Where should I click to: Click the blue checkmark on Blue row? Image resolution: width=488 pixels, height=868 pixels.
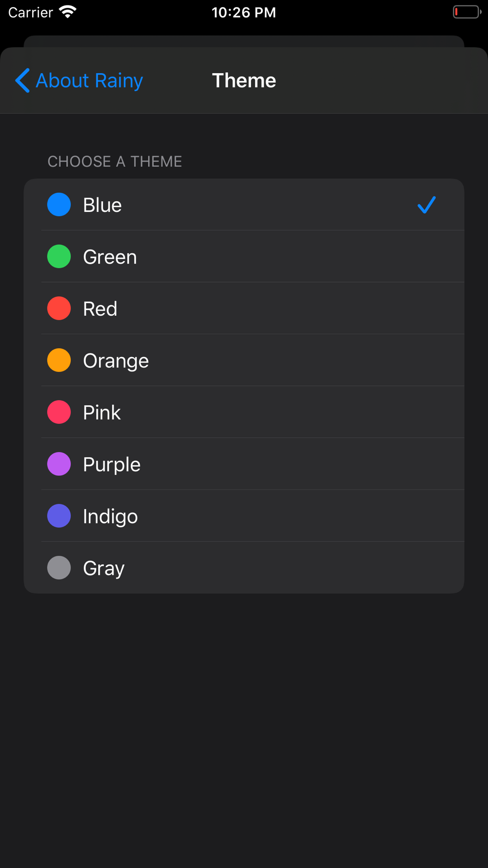[x=427, y=205]
